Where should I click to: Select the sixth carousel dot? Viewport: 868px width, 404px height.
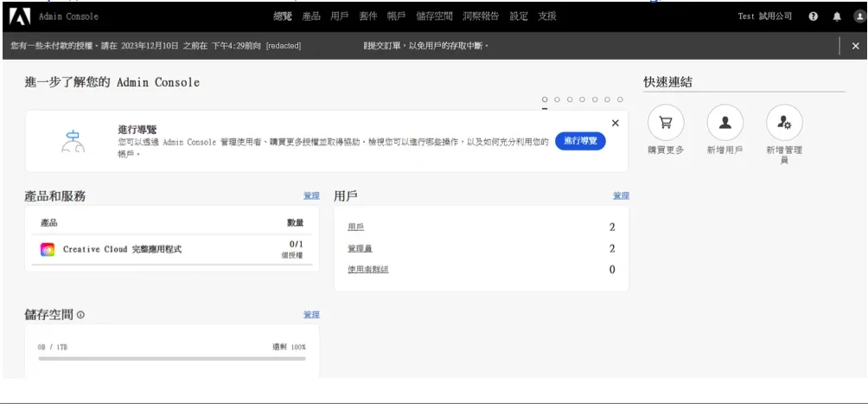click(607, 99)
